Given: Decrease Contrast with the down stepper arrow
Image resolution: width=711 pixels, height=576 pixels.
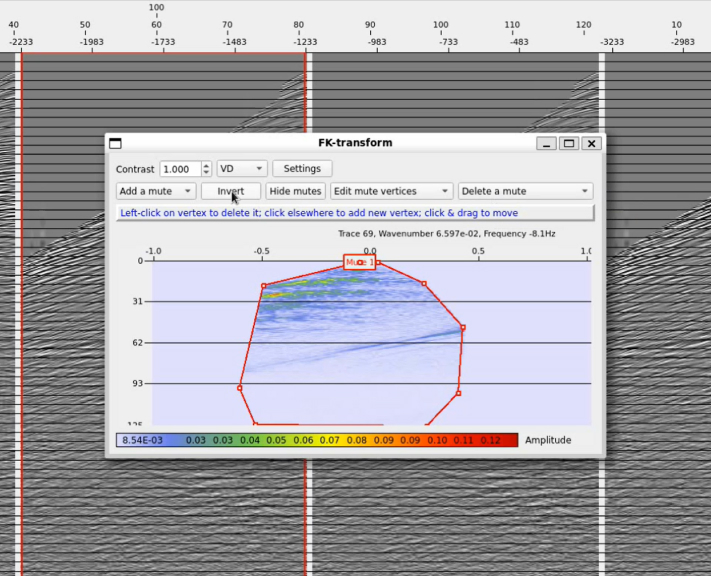Looking at the screenshot, I should [x=206, y=173].
